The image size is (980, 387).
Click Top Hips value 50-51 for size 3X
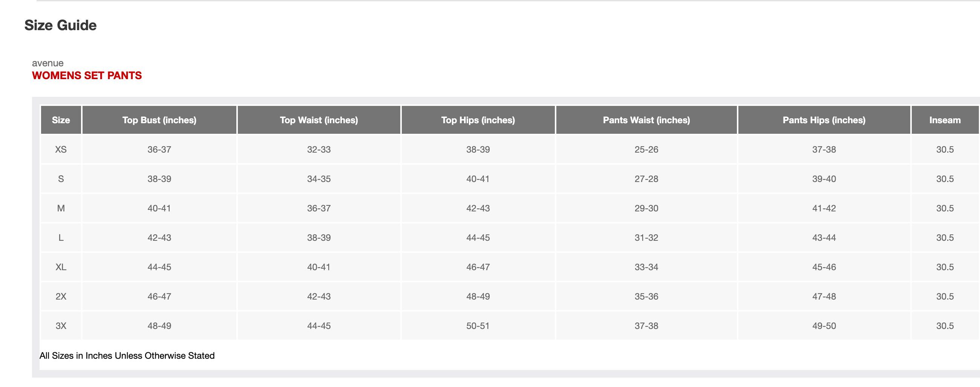478,326
